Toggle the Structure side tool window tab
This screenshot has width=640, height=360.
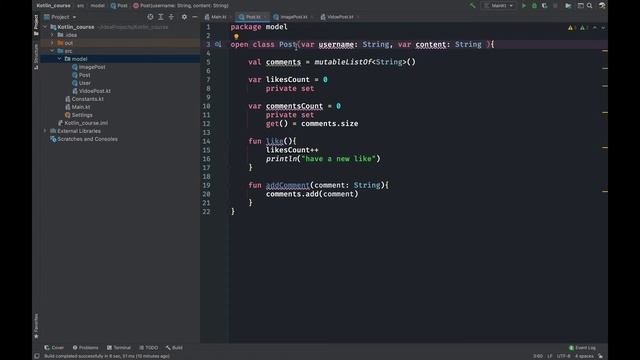coord(36,56)
